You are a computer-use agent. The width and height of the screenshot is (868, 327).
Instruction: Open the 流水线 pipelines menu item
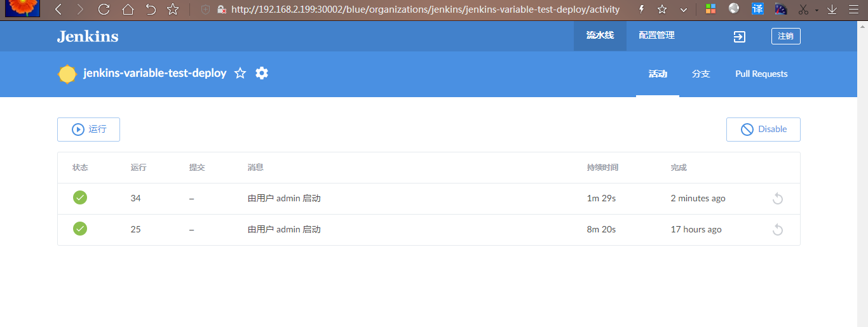point(600,36)
